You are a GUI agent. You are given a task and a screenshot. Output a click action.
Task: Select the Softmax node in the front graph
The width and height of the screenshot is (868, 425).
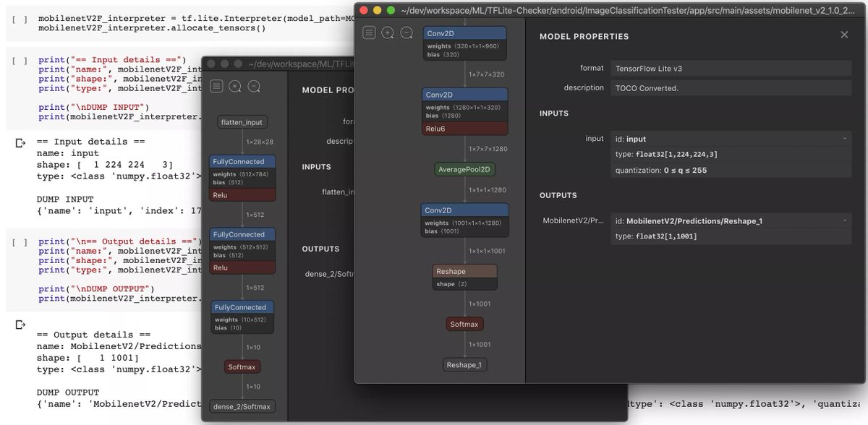464,324
